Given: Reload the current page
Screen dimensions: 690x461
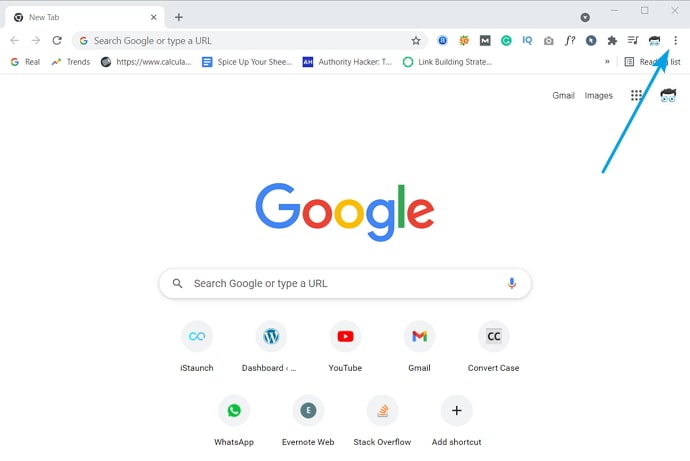Looking at the screenshot, I should coord(57,40).
